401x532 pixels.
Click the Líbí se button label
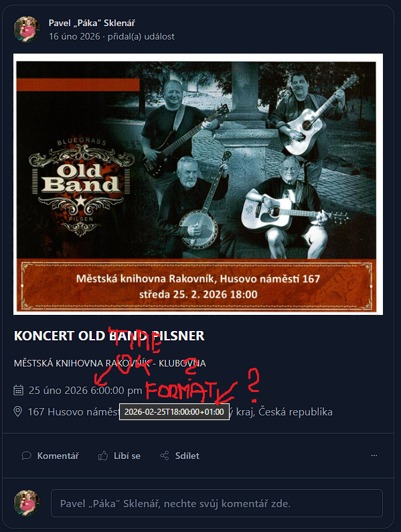pos(127,456)
